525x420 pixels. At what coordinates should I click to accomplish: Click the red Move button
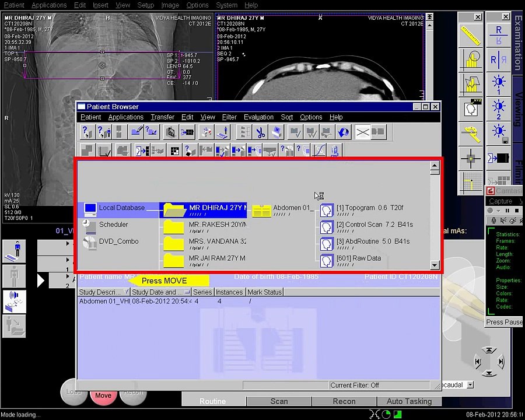pos(103,395)
